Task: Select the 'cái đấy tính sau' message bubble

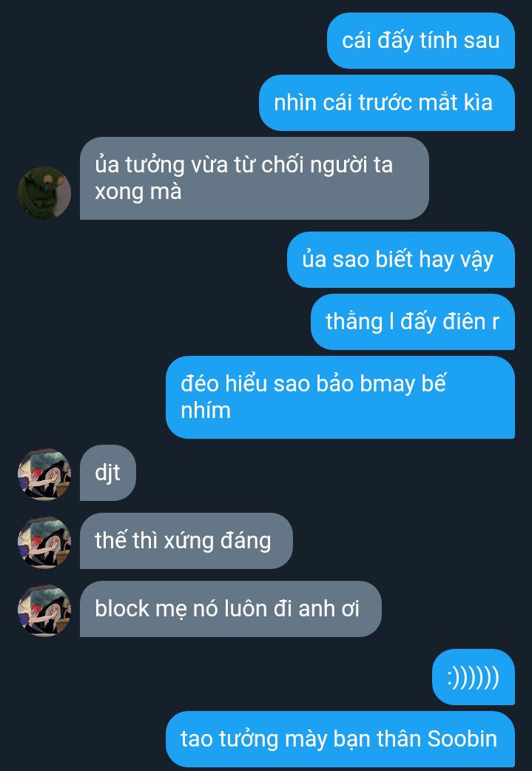Action: point(421,41)
